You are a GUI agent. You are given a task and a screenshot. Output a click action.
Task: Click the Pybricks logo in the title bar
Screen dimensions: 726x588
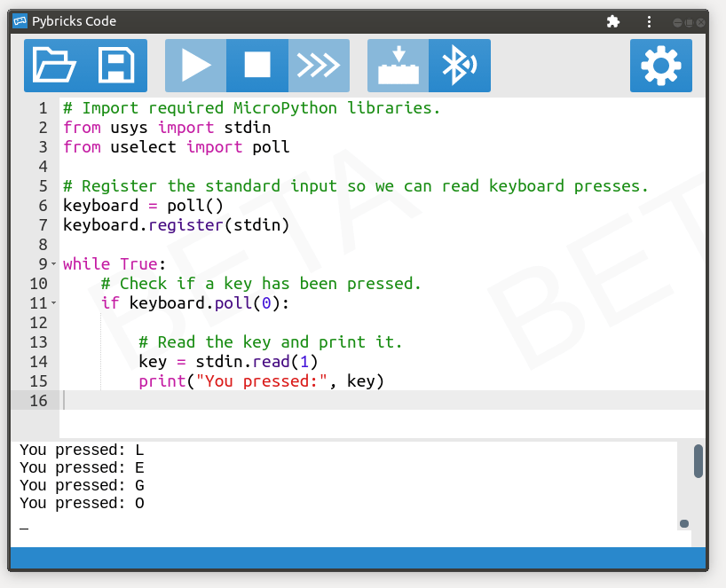tap(19, 20)
